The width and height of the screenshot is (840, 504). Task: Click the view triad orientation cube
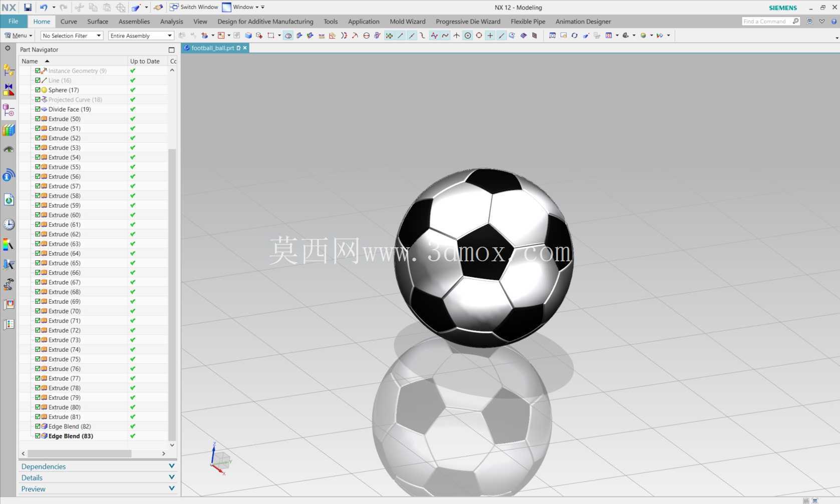tap(221, 459)
